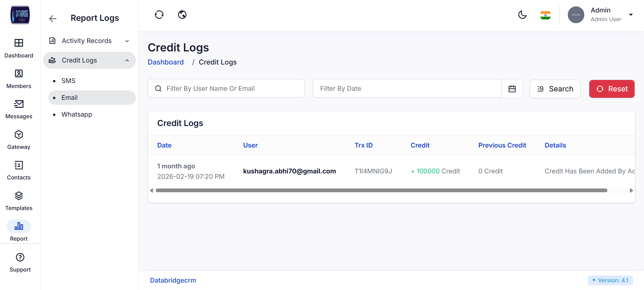This screenshot has width=644, height=290.
Task: Click the magnifier icon in user filter
Action: pyautogui.click(x=158, y=88)
